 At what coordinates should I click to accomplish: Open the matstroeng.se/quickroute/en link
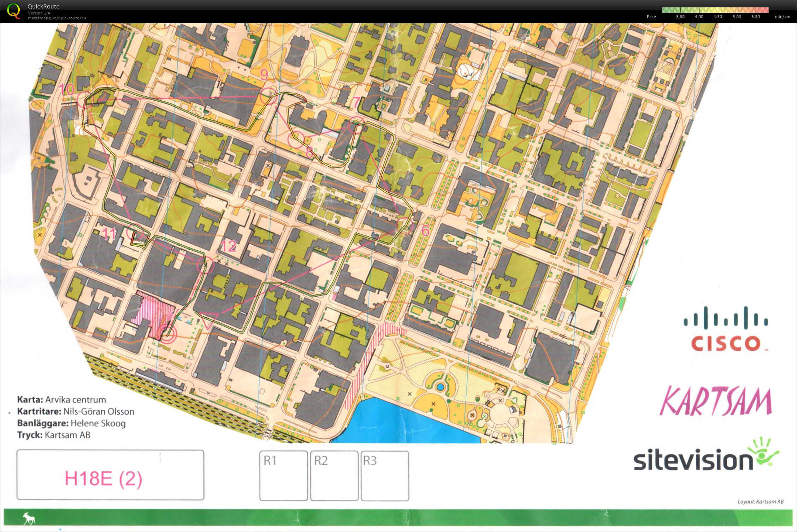57,18
